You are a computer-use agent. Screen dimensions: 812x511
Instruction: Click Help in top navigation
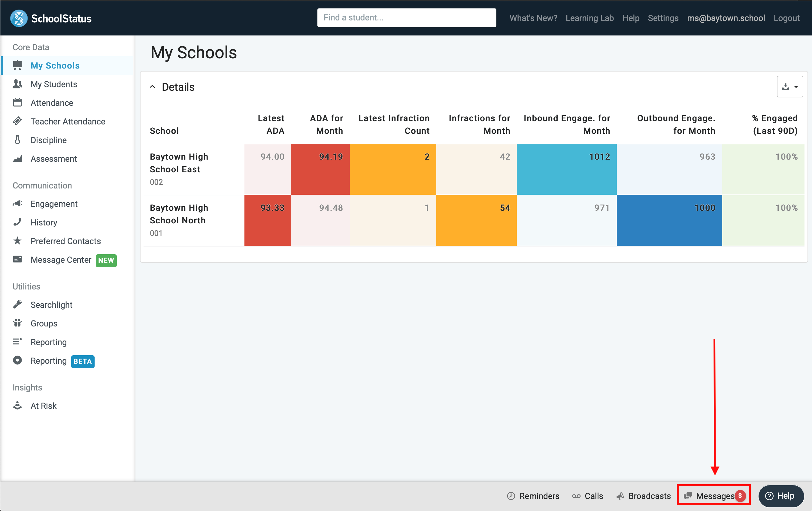click(631, 18)
